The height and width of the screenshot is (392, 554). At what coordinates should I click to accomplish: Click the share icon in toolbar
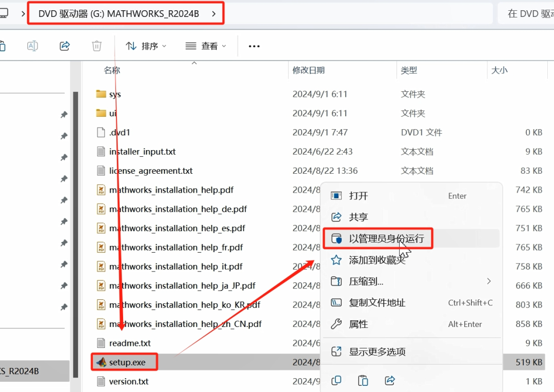[65, 46]
